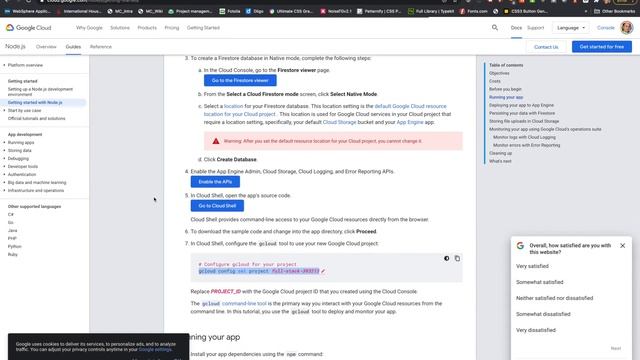
Task: Click Get started for free button
Action: pos(602,47)
